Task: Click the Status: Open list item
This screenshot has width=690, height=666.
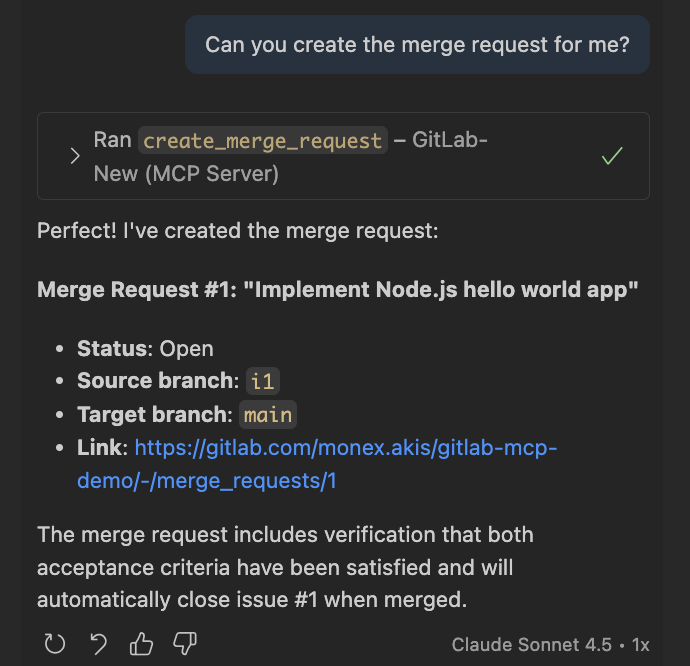Action: [x=145, y=348]
